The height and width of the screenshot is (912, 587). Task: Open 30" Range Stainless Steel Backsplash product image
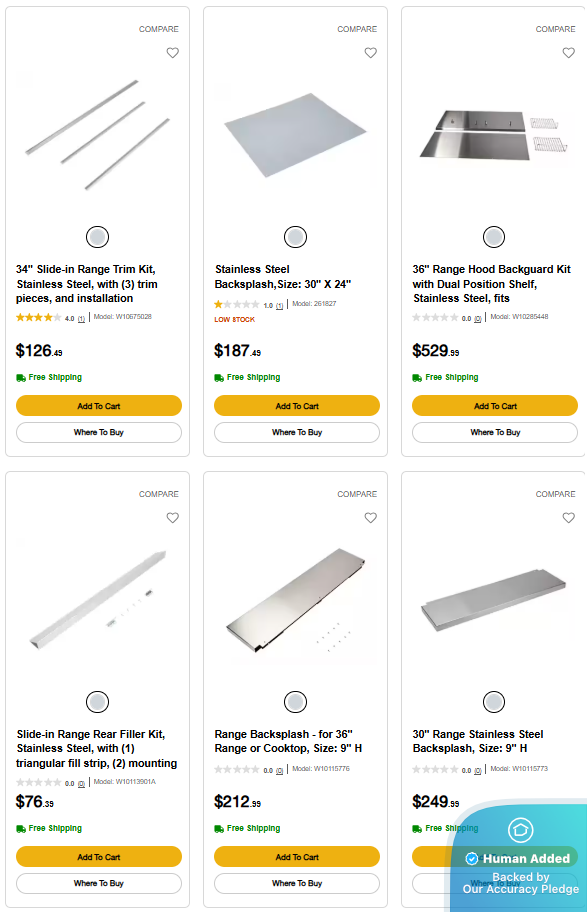[493, 599]
